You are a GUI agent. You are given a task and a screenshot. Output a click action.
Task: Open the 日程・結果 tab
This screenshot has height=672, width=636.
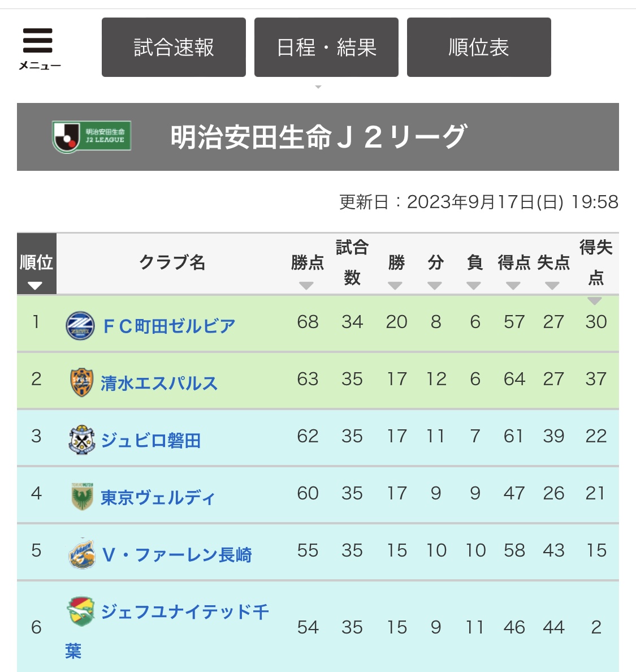(326, 47)
